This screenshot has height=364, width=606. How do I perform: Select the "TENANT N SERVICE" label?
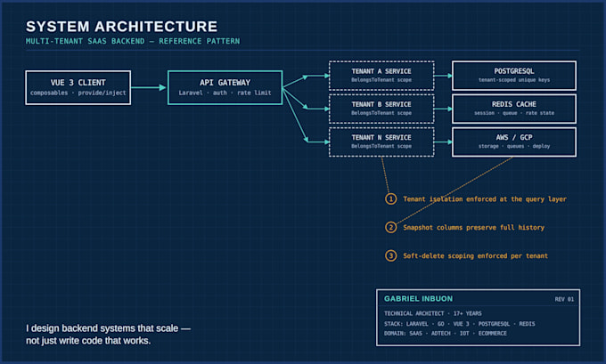(x=381, y=138)
